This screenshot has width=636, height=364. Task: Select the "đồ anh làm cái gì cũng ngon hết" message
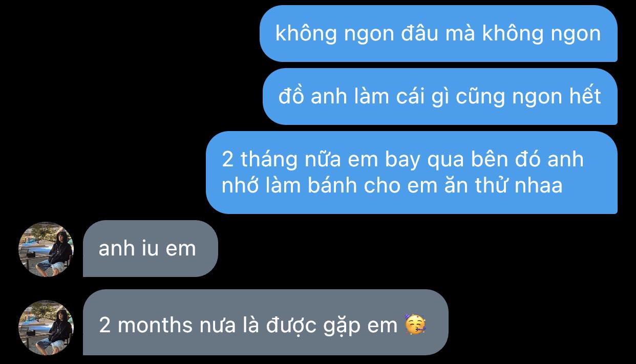click(x=440, y=96)
